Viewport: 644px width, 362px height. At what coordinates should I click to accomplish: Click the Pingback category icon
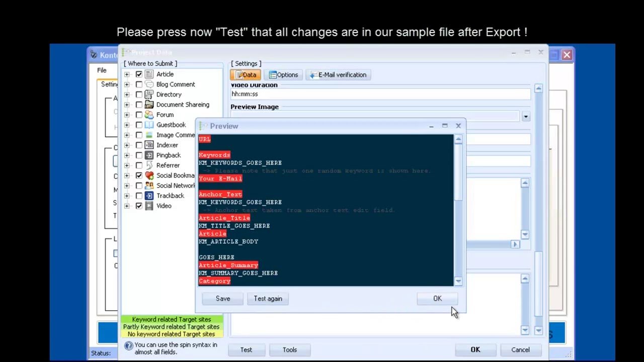(x=149, y=155)
